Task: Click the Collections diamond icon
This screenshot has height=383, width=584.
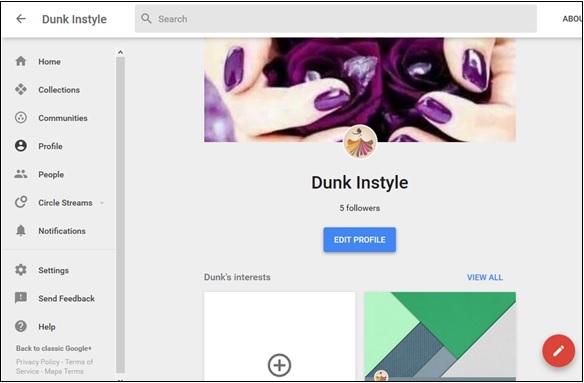Action: [21, 89]
